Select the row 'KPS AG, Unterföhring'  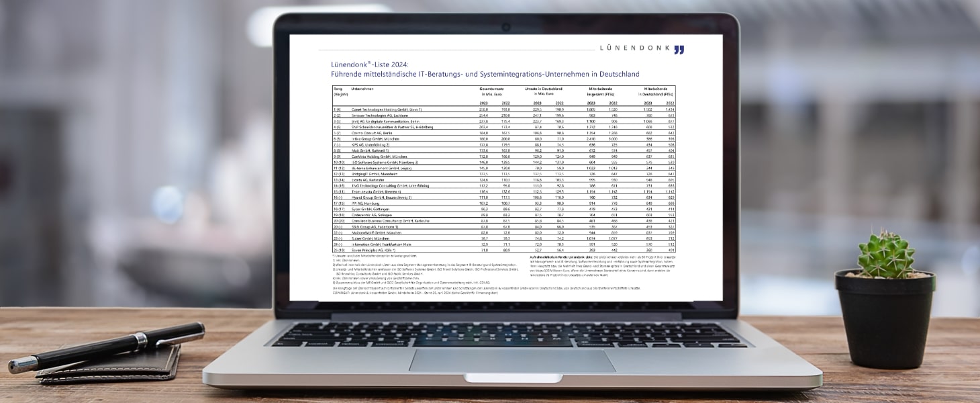(503, 145)
